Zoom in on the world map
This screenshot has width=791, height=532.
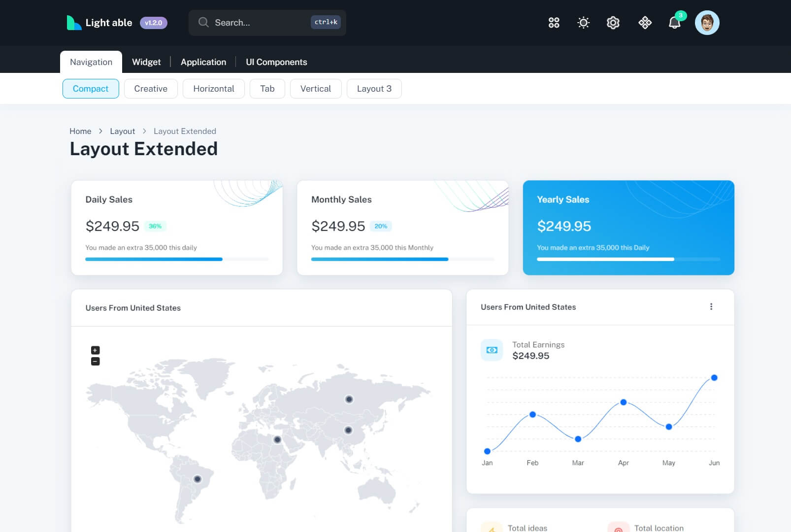(96, 350)
